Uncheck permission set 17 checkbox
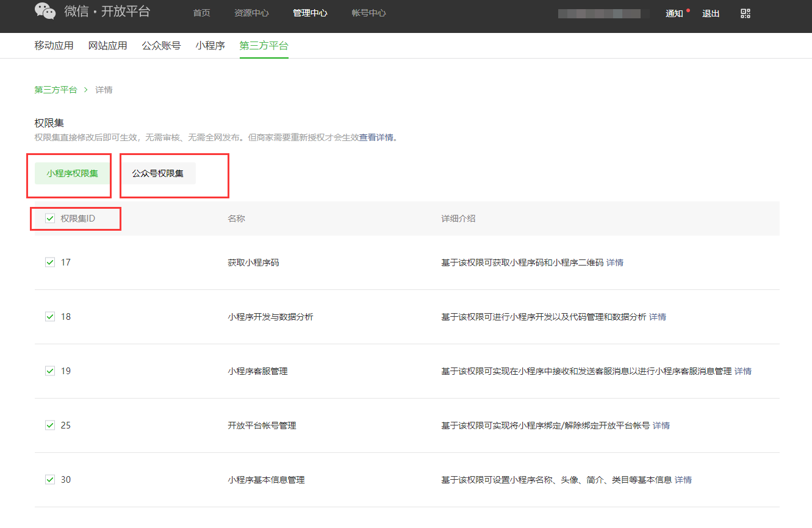This screenshot has width=812, height=528. tap(50, 262)
